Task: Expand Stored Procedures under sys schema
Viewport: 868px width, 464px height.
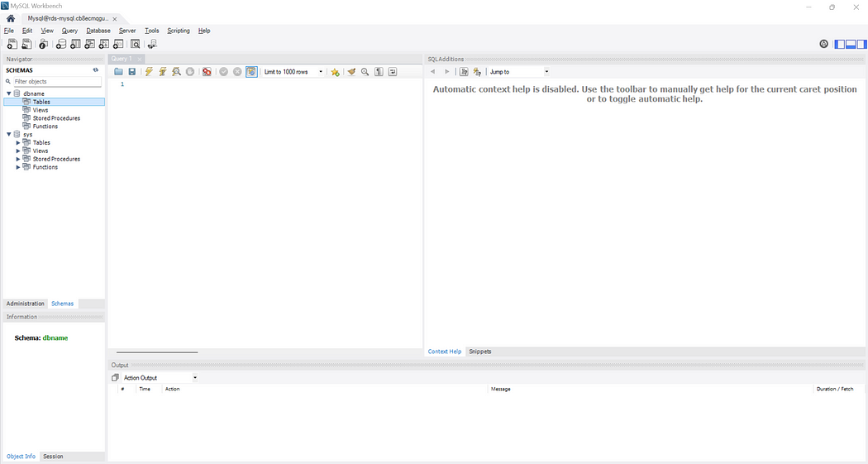Action: coord(17,159)
